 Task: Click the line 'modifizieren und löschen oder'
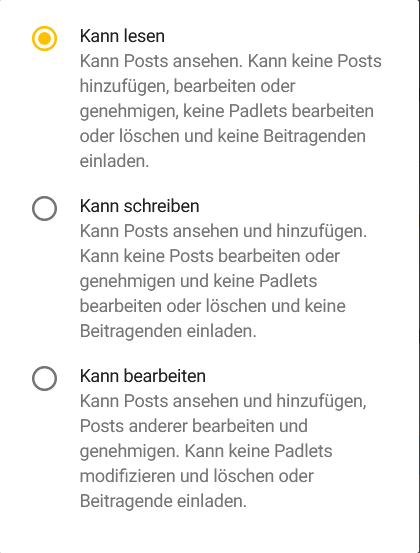point(197,476)
